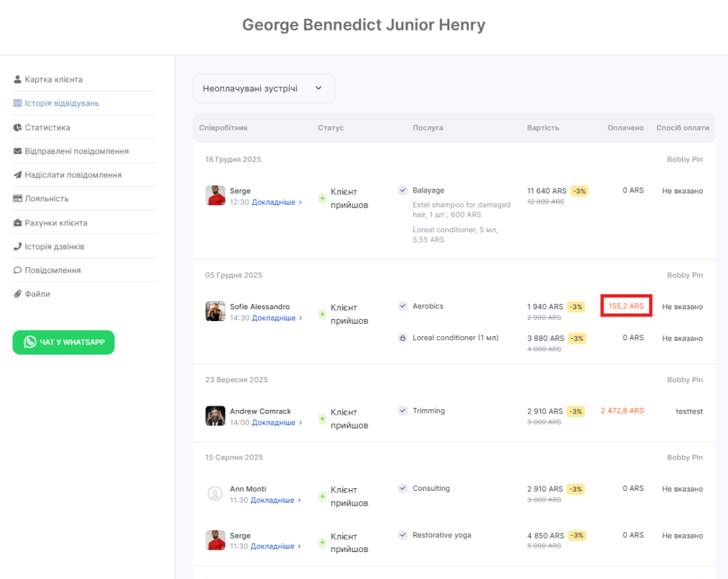The width and height of the screenshot is (728, 579).
Task: Expand the green plus status for Andrew Comrack visit
Action: point(322,418)
